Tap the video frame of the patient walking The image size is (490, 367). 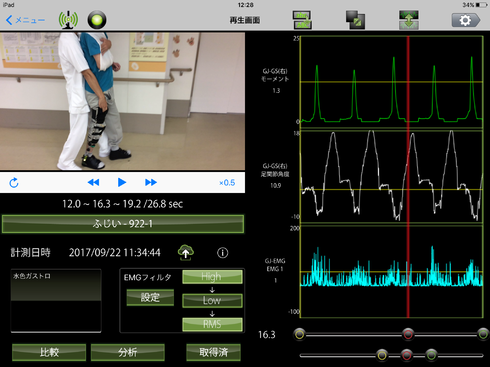[x=122, y=101]
